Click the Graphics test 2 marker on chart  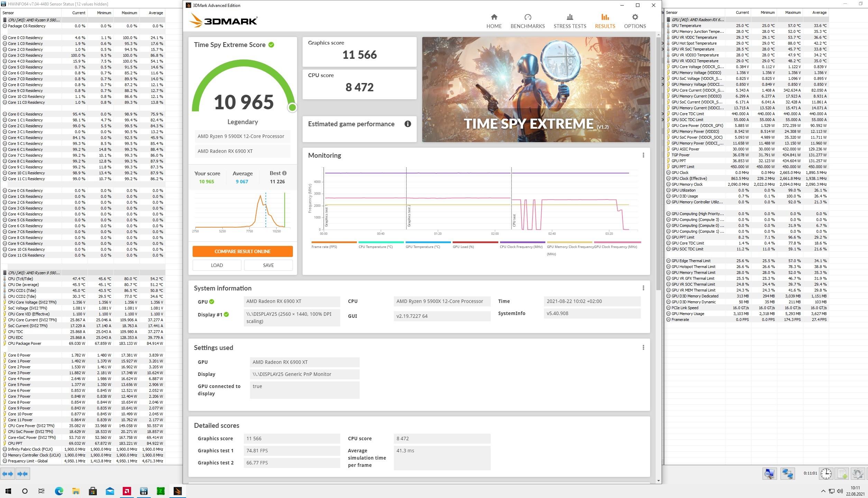click(x=409, y=215)
